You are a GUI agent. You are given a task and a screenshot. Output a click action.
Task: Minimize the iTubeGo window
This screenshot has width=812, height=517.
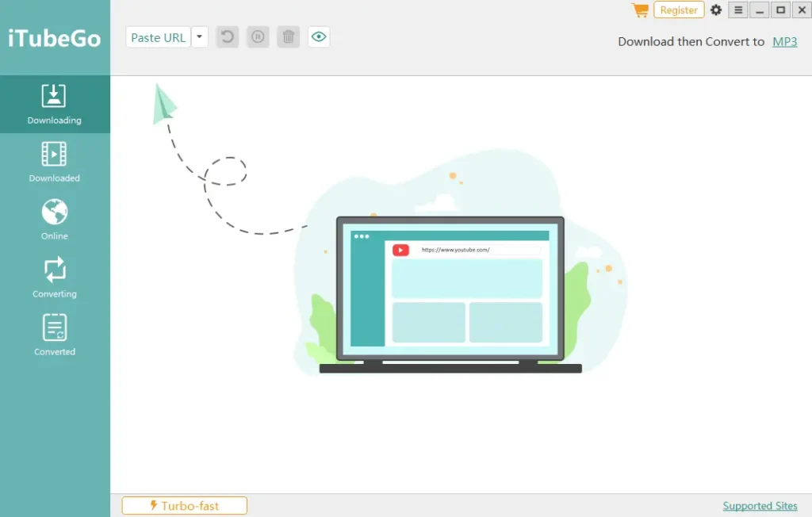[760, 10]
